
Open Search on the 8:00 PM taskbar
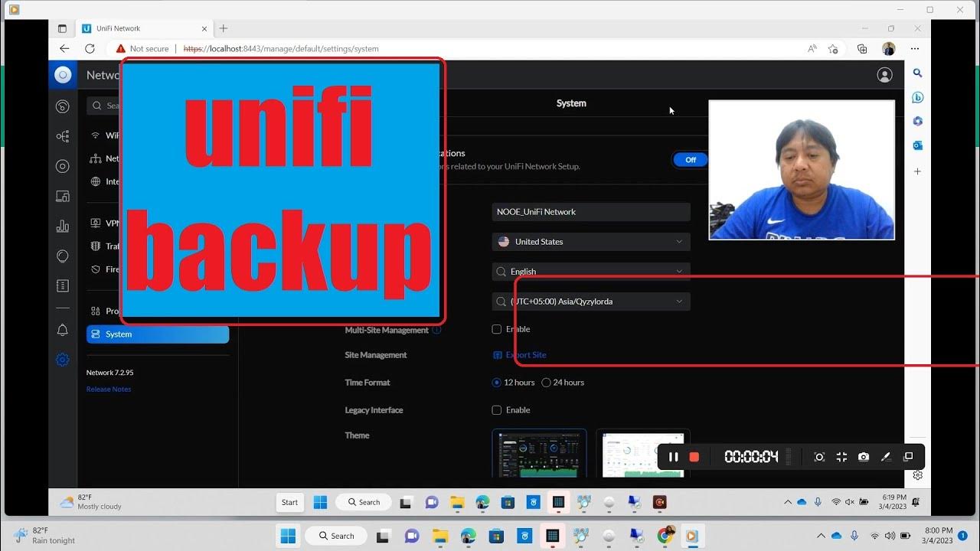335,536
